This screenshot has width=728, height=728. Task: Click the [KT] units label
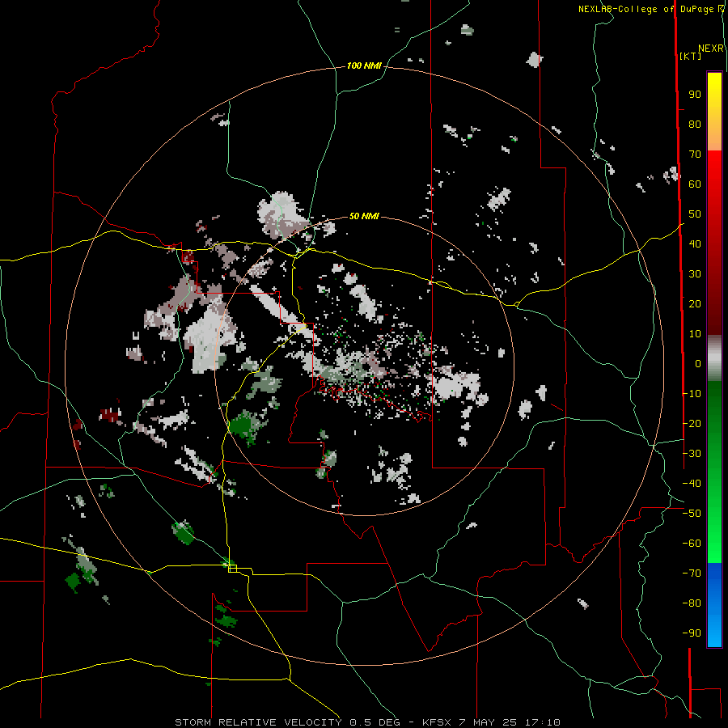(x=690, y=56)
